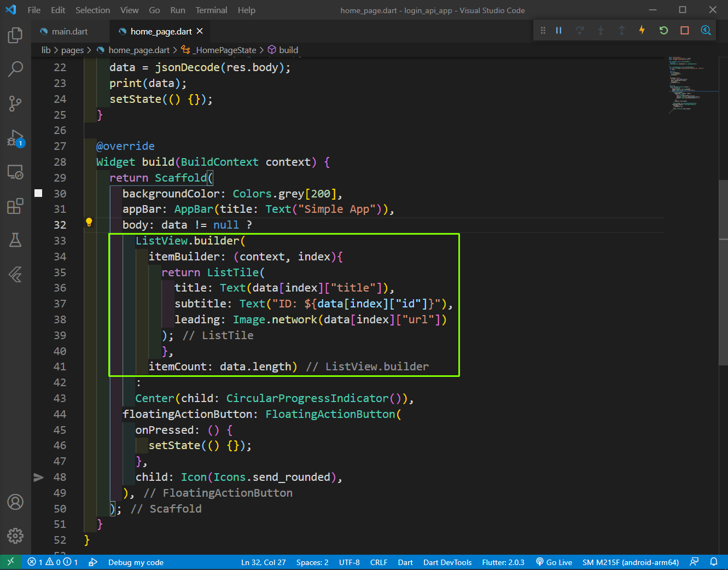Open the Run menu
Screen dimensions: 728x570
(x=177, y=10)
